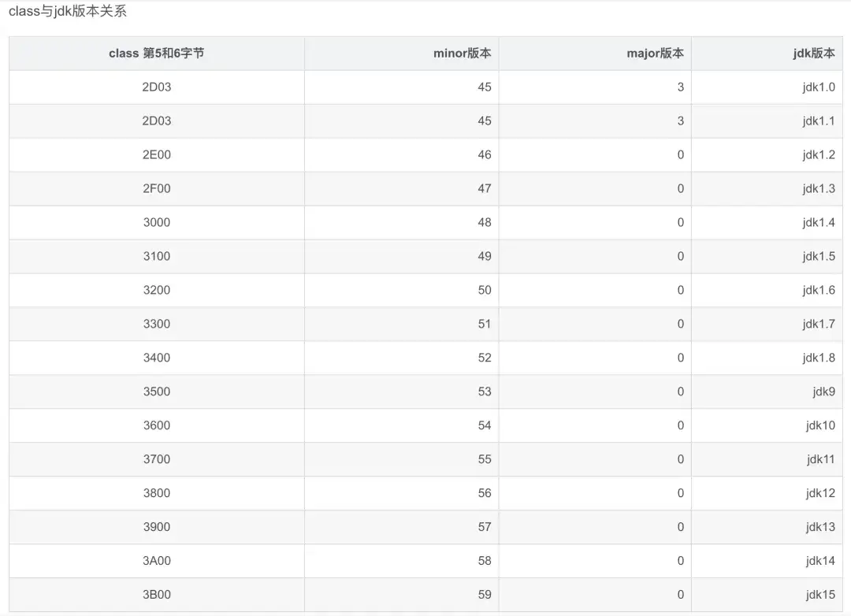This screenshot has width=851, height=616.
Task: Pick the minor value '51'
Action: click(485, 324)
